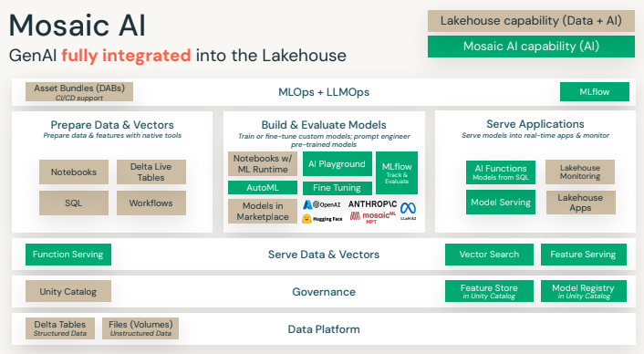Select the Asset Bundles (DABs) box
This screenshot has width=644, height=354.
click(x=79, y=92)
